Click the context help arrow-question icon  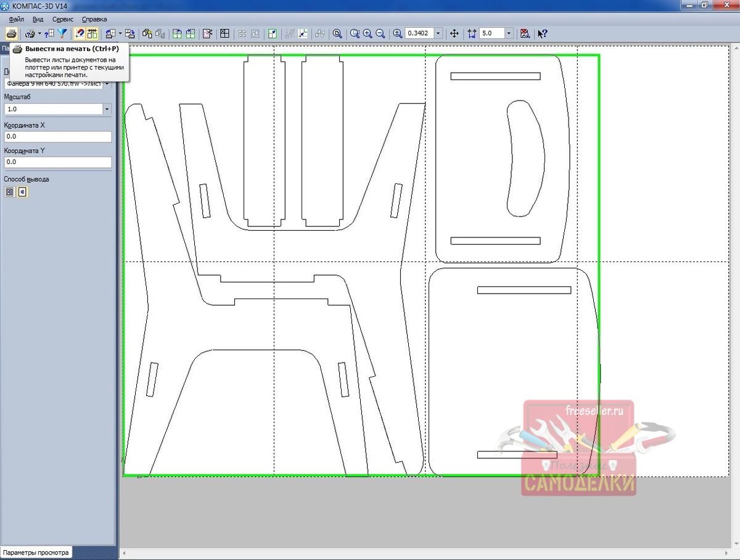[x=543, y=33]
